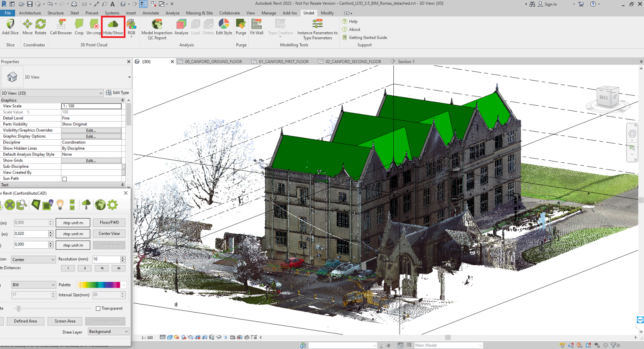This screenshot has height=349, width=644.
Task: Click the Help question mark icon in title bar
Action: (593, 4)
